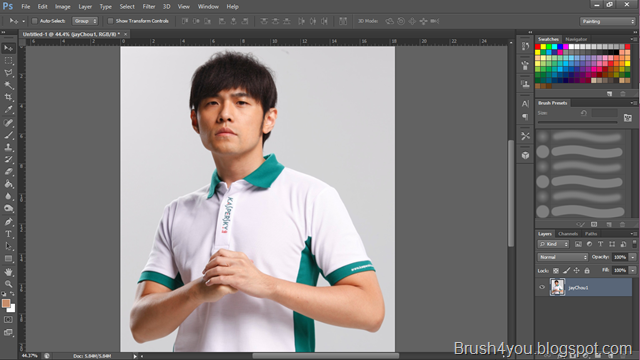
Task: Toggle lock position
Action: pos(577,271)
